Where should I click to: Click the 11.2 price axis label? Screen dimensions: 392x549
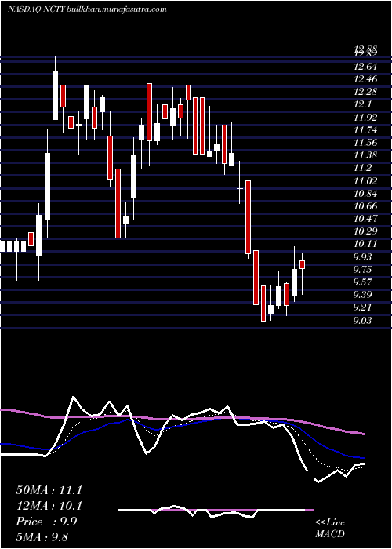pyautogui.click(x=362, y=168)
